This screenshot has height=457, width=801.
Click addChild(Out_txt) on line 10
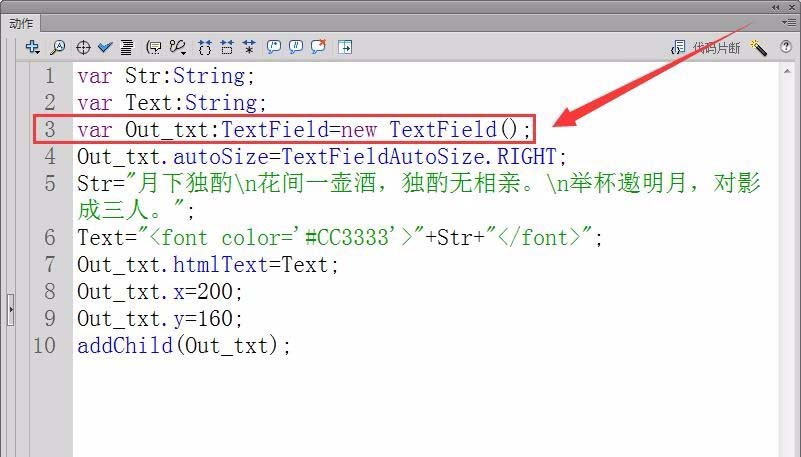coord(184,346)
